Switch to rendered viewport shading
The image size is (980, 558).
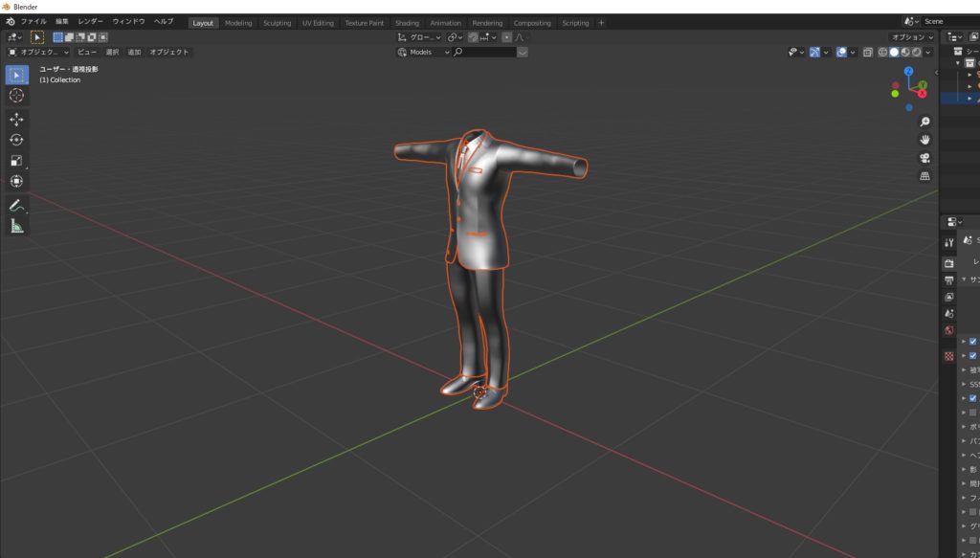[917, 53]
